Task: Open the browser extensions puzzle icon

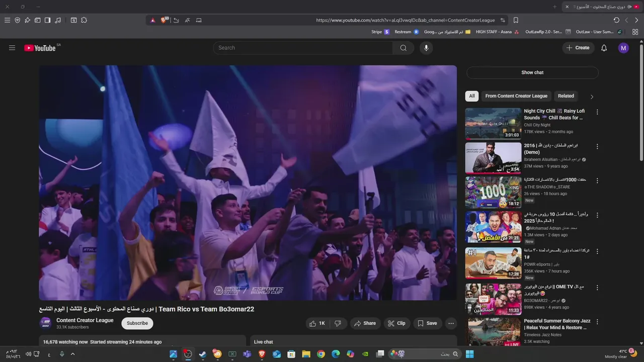Action: coord(84,20)
